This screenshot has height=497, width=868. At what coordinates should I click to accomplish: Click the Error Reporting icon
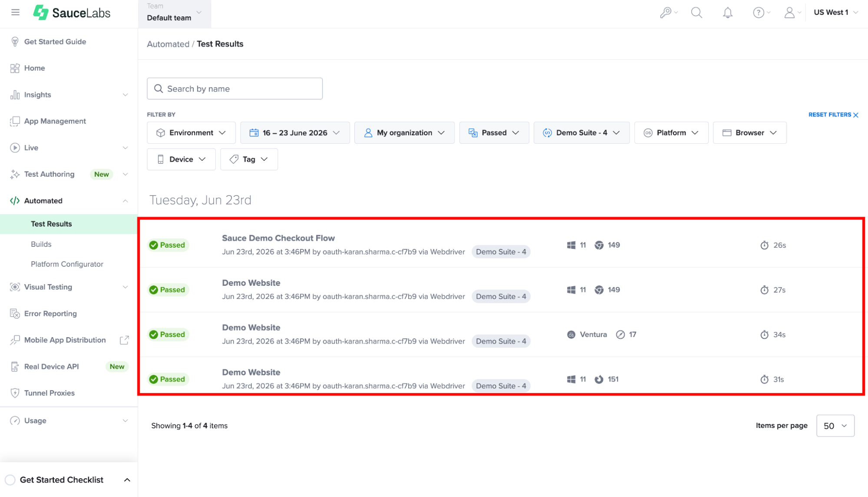[15, 314]
